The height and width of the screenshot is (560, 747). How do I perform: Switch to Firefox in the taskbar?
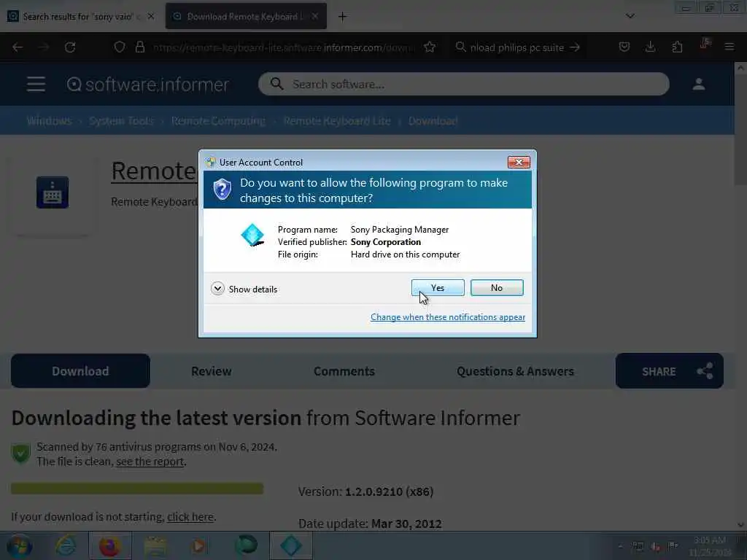click(109, 545)
